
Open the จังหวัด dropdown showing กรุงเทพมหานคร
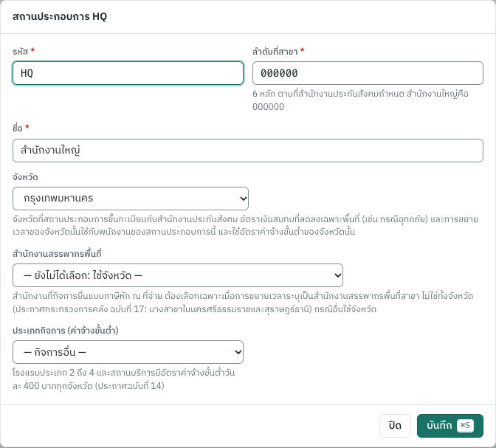(x=131, y=199)
